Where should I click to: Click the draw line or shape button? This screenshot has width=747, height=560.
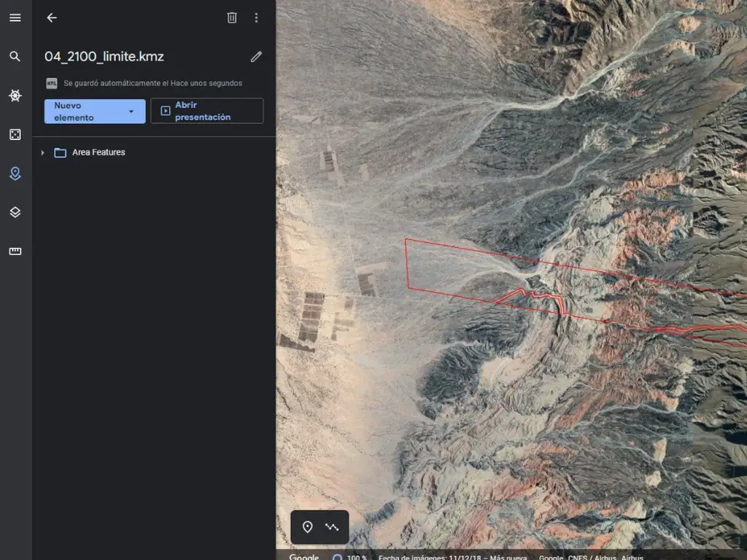click(332, 527)
